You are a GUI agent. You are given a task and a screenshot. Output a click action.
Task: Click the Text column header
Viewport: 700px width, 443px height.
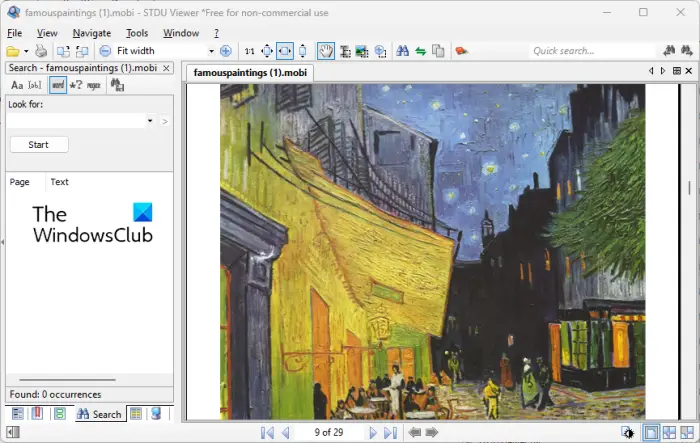tap(59, 182)
